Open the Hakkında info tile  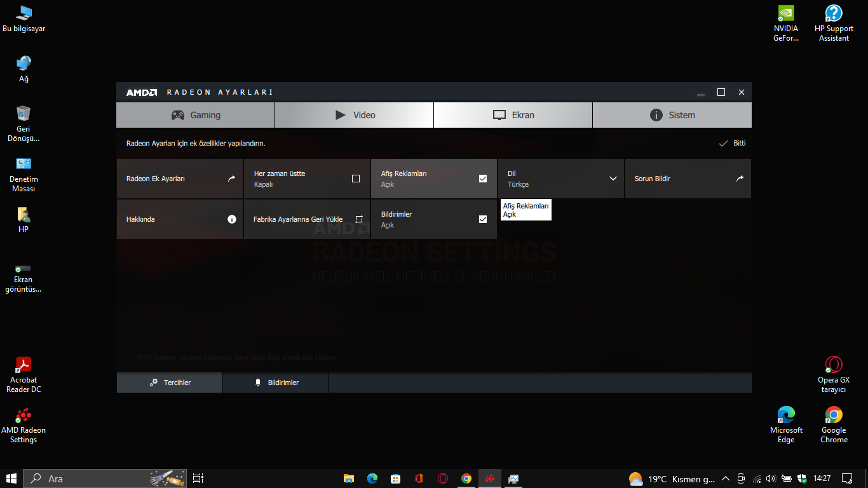pos(180,219)
